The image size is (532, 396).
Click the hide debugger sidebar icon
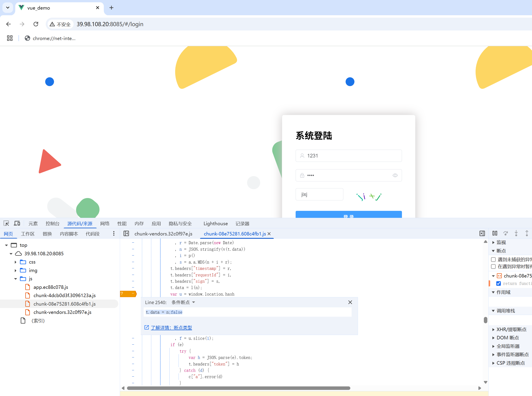(x=482, y=234)
